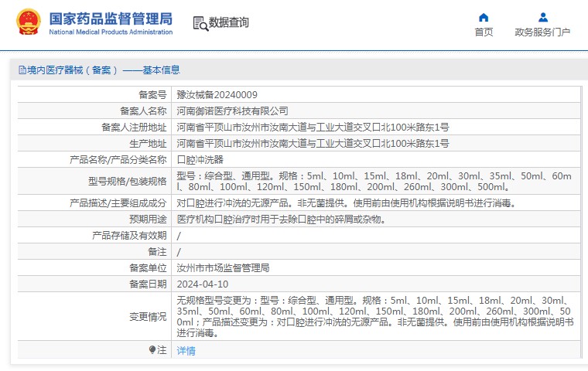Click the 备案人名称 label

(143, 111)
